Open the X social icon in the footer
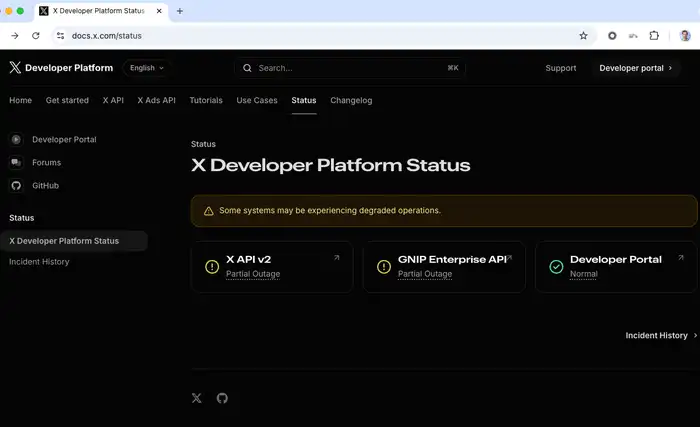Image resolution: width=700 pixels, height=427 pixels. (x=197, y=398)
